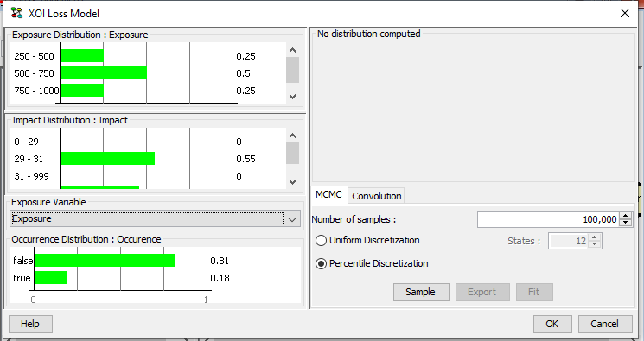Click the Fit button

point(534,292)
